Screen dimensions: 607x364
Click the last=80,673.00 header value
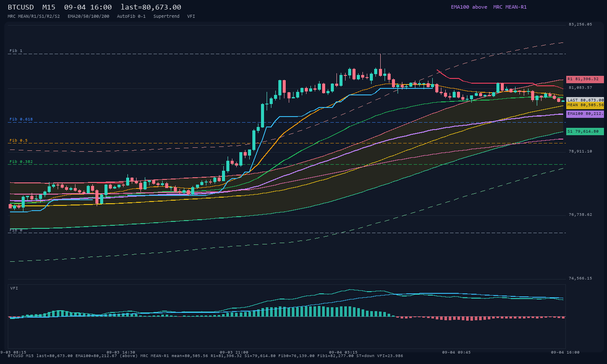point(151,7)
